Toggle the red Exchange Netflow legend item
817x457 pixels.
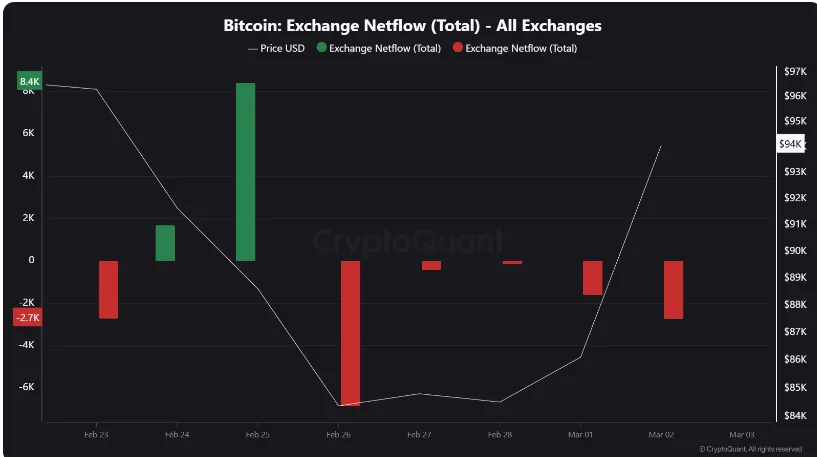(x=515, y=48)
